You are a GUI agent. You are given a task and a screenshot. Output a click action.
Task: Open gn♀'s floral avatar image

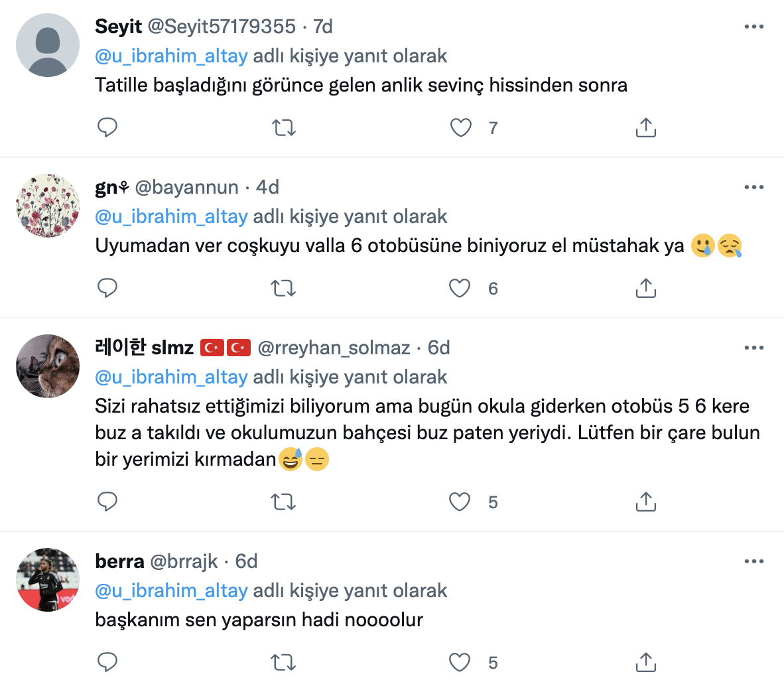[x=47, y=206]
